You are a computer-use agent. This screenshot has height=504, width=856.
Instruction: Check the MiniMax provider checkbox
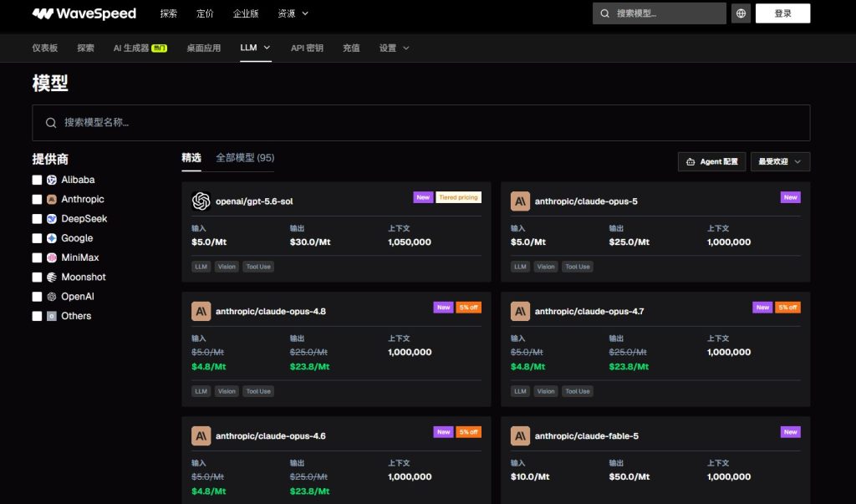[x=37, y=257]
